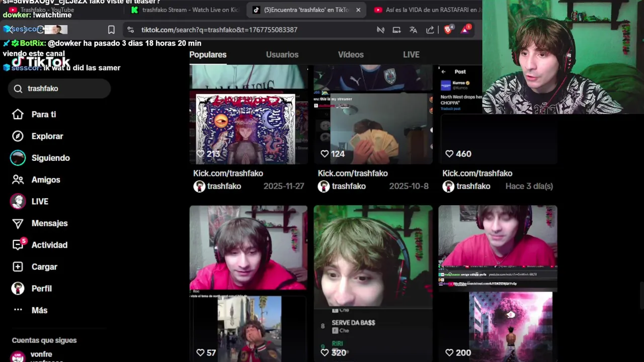Screen dimensions: 644x362
Task: Open Brave Rewards triangle icon
Action: [465, 29]
